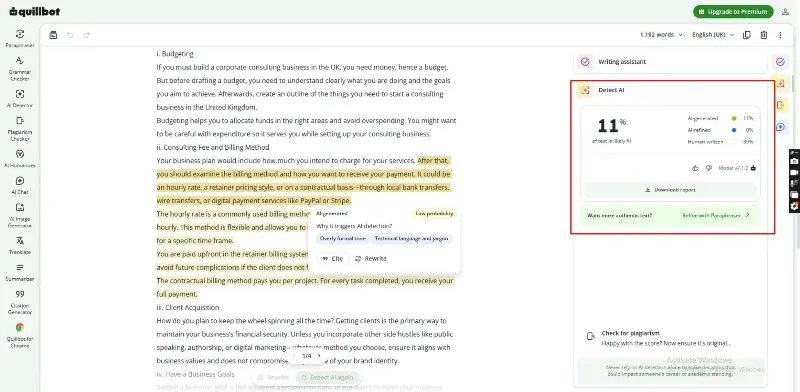Redo the last edit
This screenshot has height=392, width=800.
pyautogui.click(x=87, y=35)
